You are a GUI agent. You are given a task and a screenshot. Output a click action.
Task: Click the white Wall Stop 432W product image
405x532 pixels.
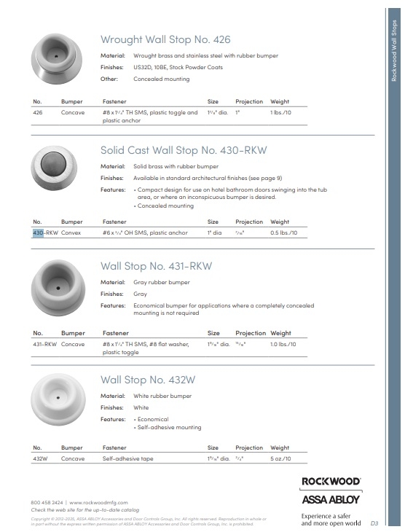click(x=58, y=399)
